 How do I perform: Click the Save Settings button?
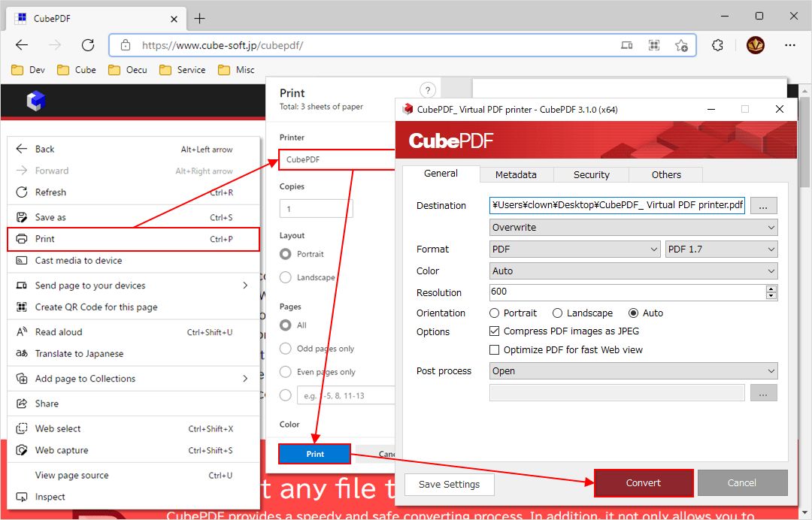click(x=449, y=484)
